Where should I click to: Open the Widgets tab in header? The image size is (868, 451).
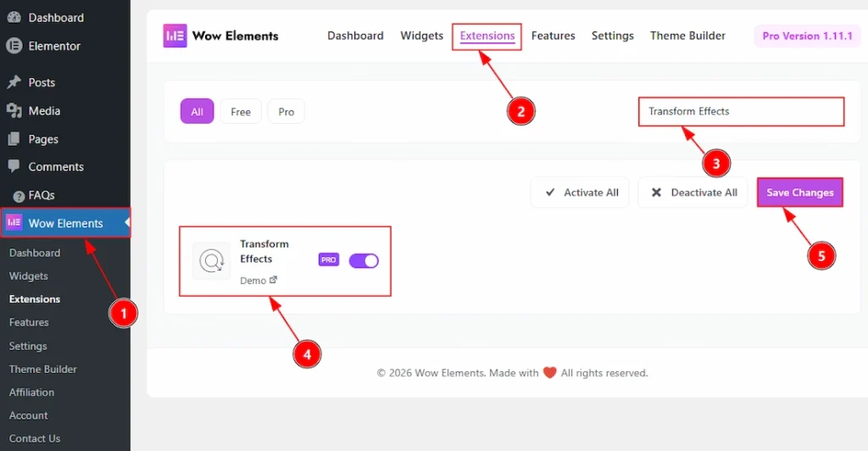click(422, 36)
